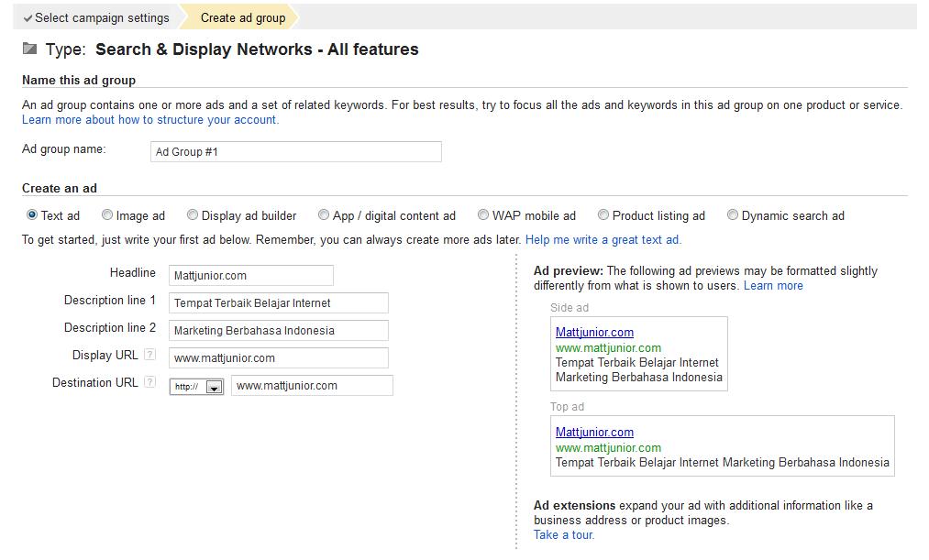Image resolution: width=929 pixels, height=560 pixels.
Task: Click the Create an ad heading
Action: click(60, 188)
